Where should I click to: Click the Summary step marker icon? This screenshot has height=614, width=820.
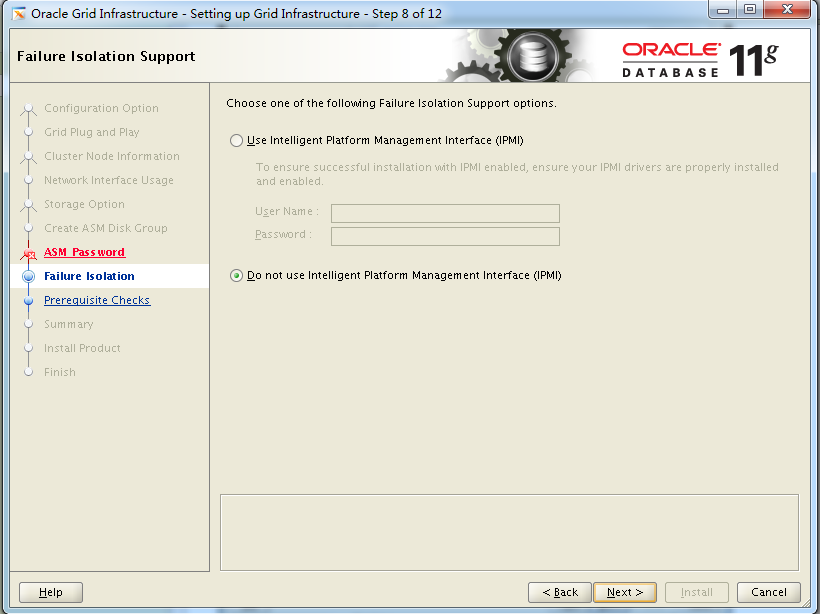(x=29, y=324)
